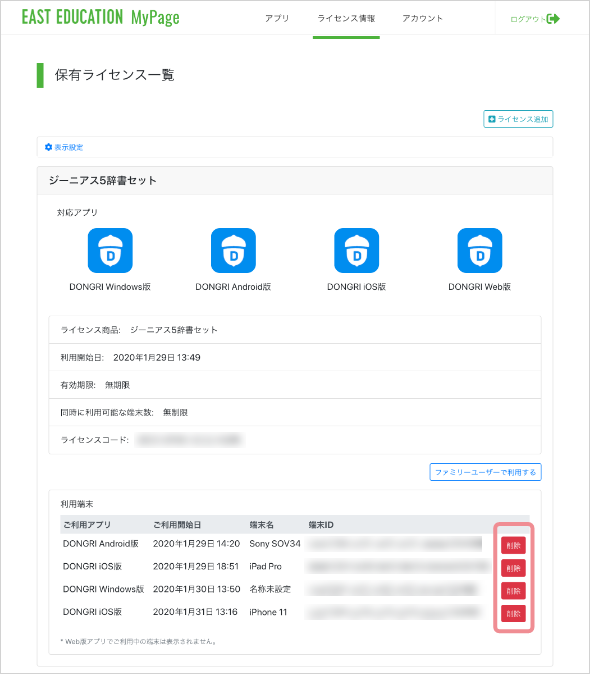Viewport: 590px width, 674px height.
Task: Click the 端末ID column header
Action: click(x=321, y=525)
